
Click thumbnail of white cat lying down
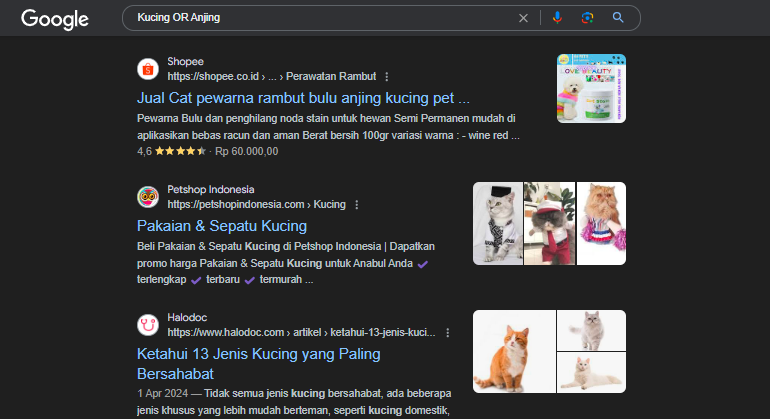point(591,372)
